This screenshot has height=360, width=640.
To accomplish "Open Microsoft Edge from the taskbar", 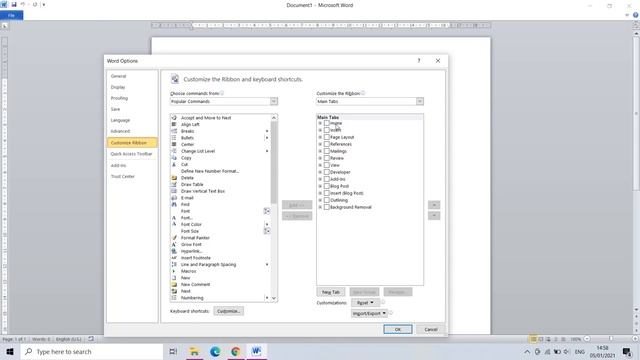I will pos(215,351).
